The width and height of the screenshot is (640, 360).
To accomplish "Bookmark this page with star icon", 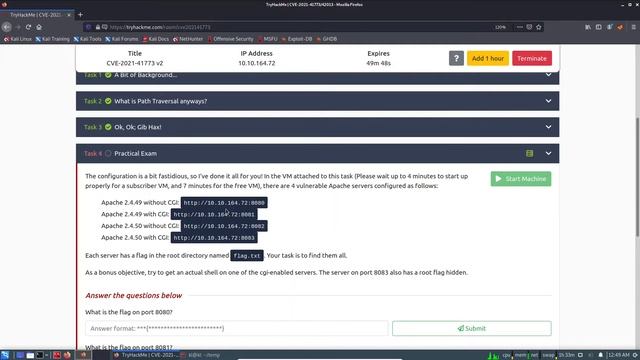I will [539, 27].
